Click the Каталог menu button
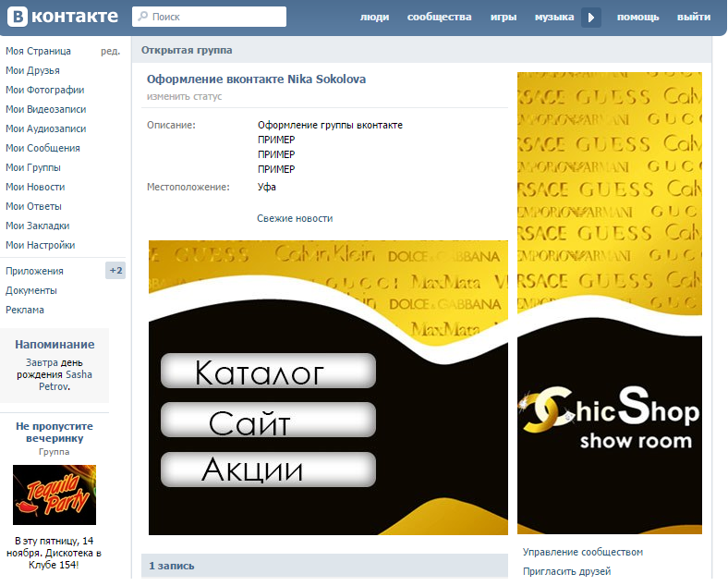728x586 pixels. (x=268, y=371)
